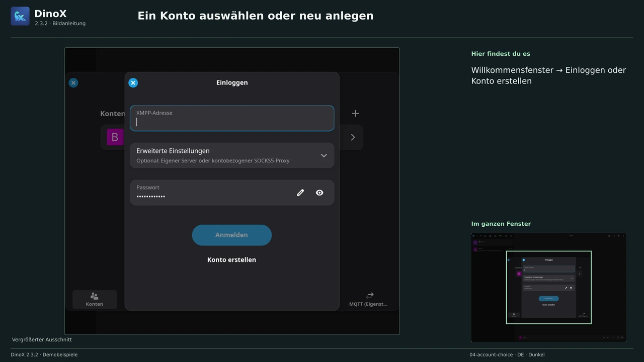Click the heading Ein Konto auswählen oder neu anlegen
Screen dimensions: 644x362
pyautogui.click(x=256, y=16)
